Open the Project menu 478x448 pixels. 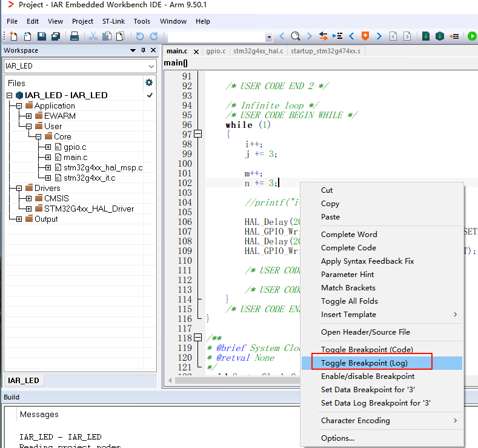[x=82, y=21]
